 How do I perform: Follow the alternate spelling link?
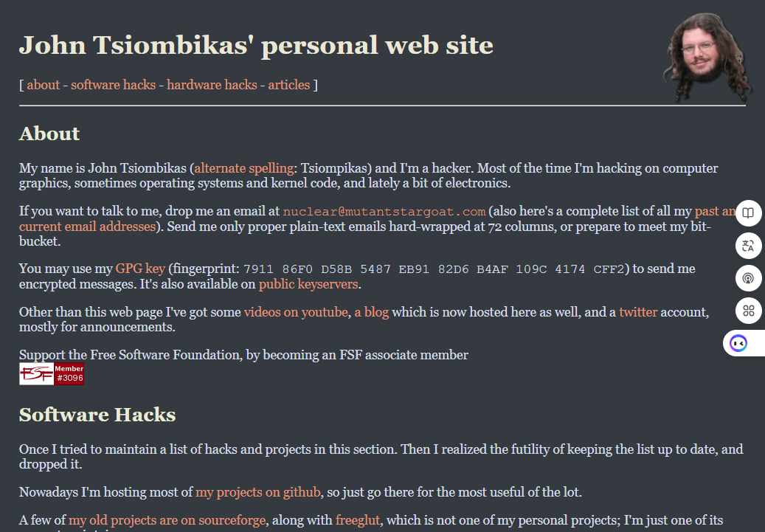[x=244, y=168]
